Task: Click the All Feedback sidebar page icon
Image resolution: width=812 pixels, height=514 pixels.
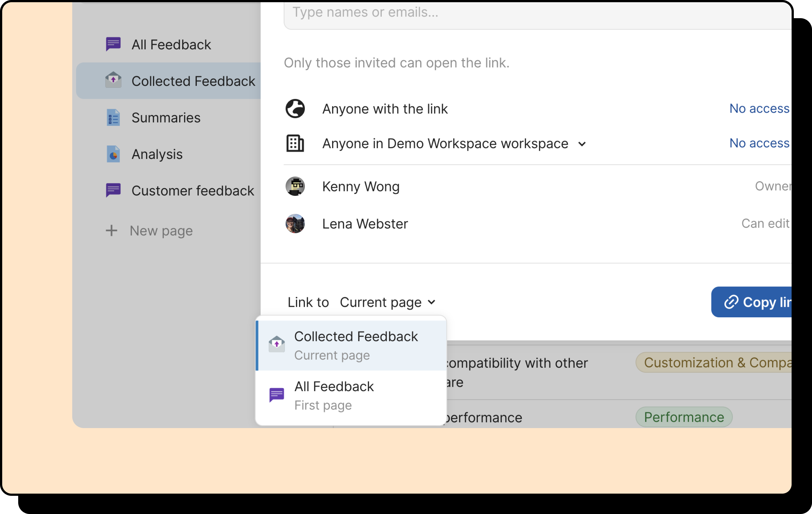Action: 113,44
